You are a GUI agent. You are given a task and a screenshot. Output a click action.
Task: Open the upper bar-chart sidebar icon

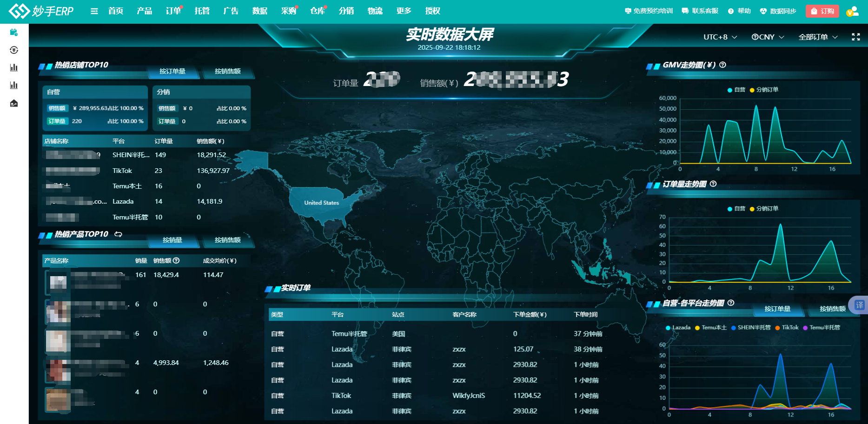[14, 67]
